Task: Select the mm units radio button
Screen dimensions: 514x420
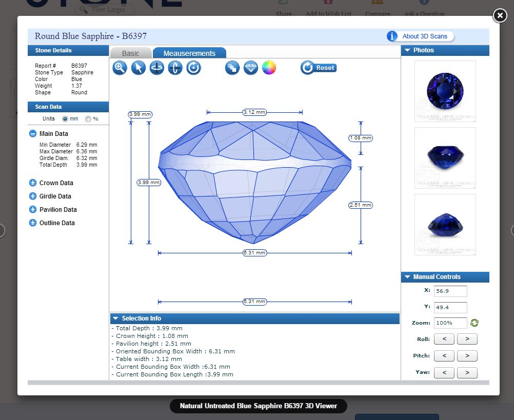Action: point(65,119)
